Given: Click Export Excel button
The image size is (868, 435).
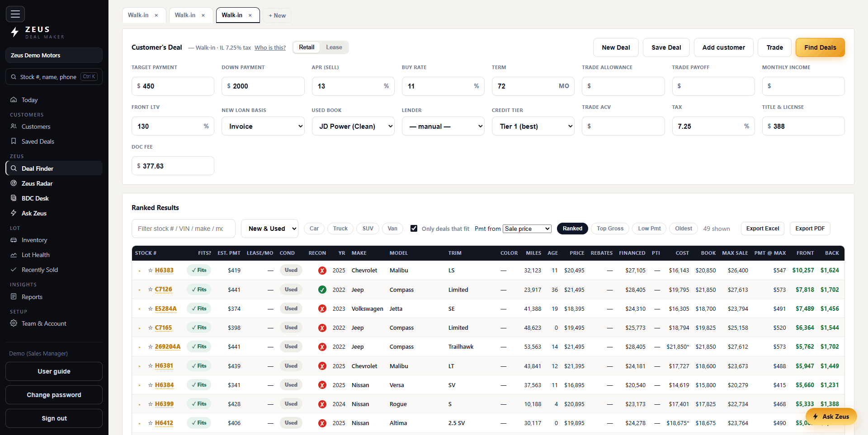Looking at the screenshot, I should point(763,229).
